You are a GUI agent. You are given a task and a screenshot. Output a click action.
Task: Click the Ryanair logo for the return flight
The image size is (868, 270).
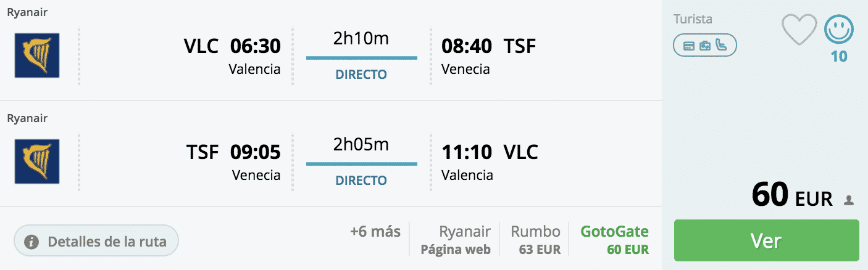37,162
